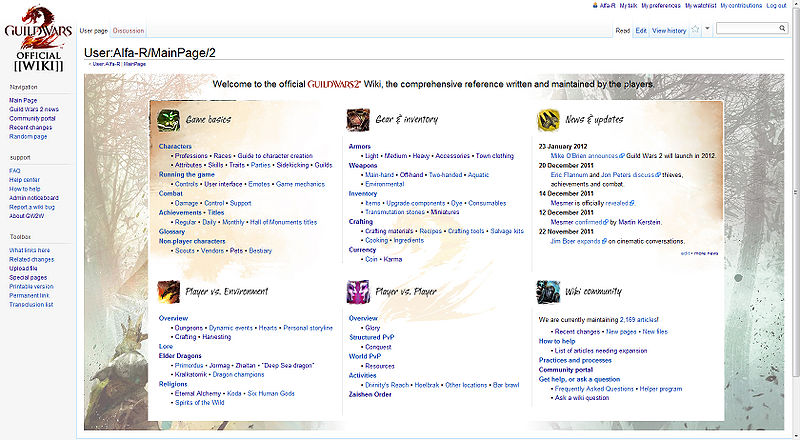Open Special pages link
Screen dimensions: 800x440
pos(28,278)
